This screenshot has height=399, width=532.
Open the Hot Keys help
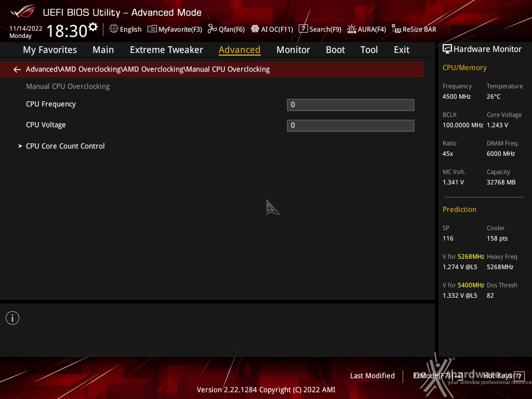pos(503,376)
